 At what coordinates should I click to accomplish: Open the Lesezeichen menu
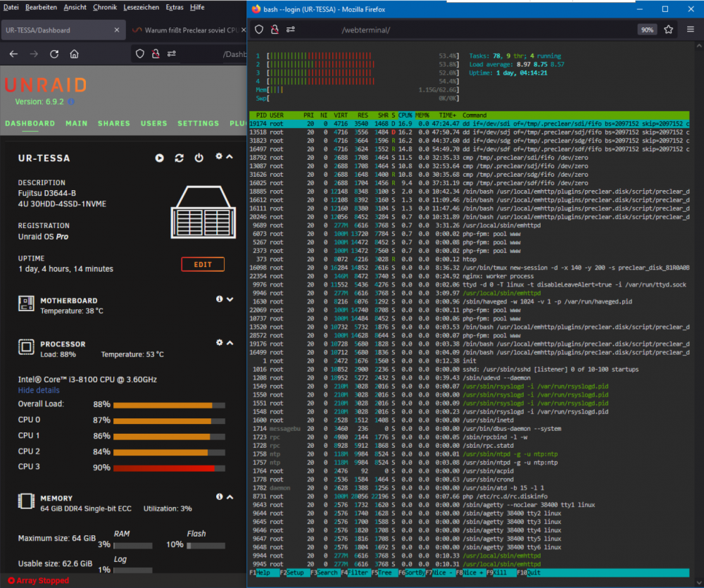pos(141,7)
